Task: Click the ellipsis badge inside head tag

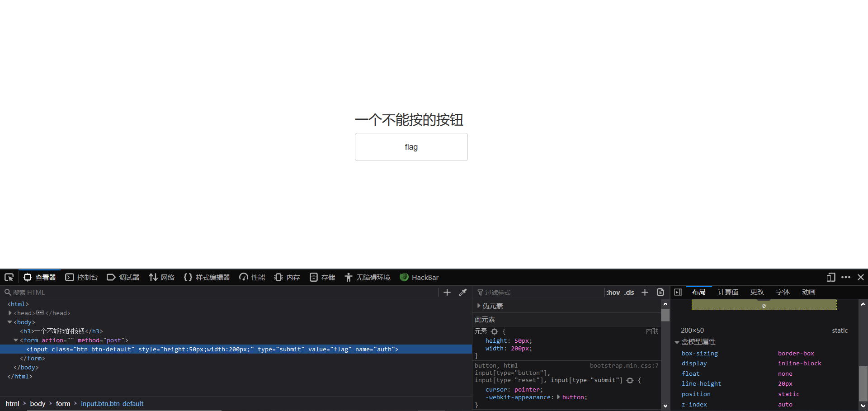Action: [x=40, y=313]
